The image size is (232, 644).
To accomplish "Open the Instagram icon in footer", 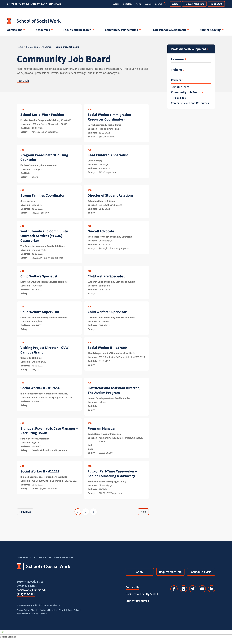I will click(183, 589).
